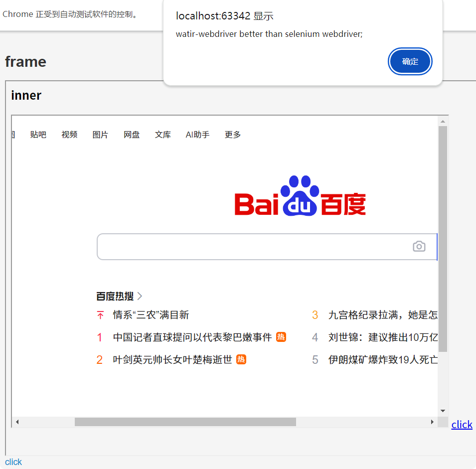Click the scroll-left arrow of inner frame
This screenshot has height=469, width=476.
coord(17,422)
